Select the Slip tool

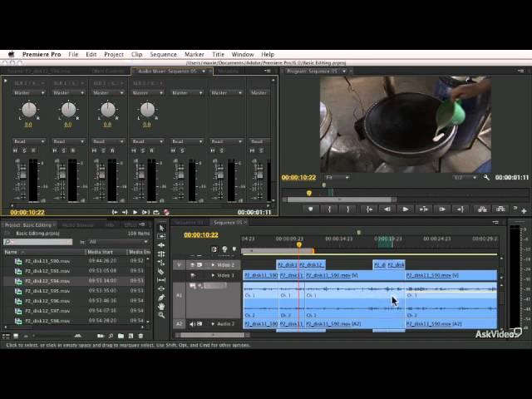tap(161, 280)
